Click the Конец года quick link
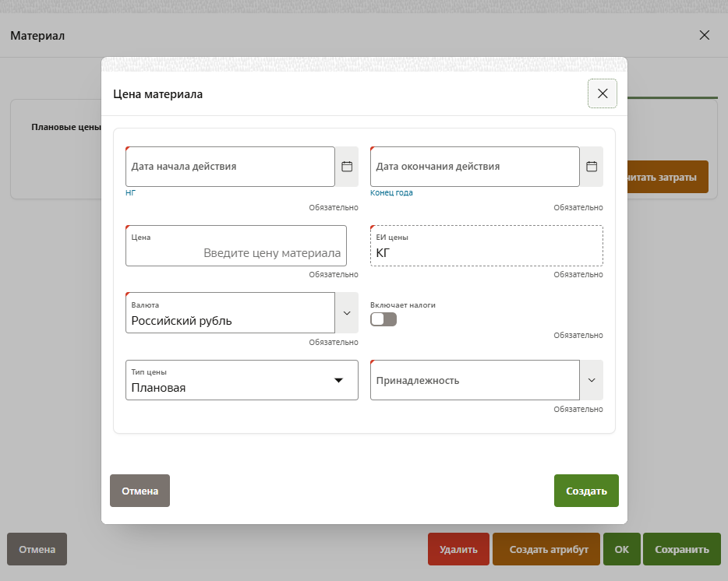This screenshot has height=581, width=728. click(x=391, y=192)
